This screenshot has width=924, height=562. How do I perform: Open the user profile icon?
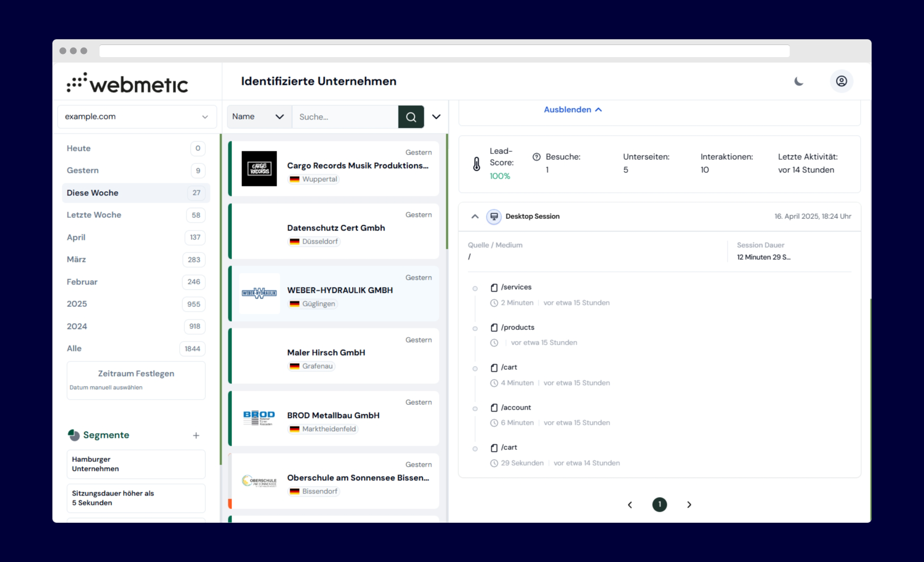(841, 81)
